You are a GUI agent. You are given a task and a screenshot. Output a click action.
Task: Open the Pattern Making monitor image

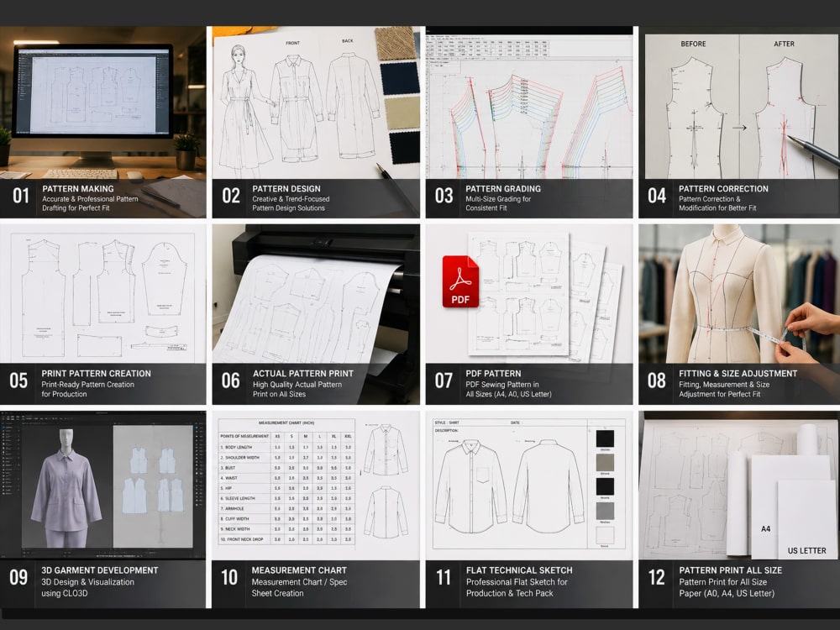102,102
